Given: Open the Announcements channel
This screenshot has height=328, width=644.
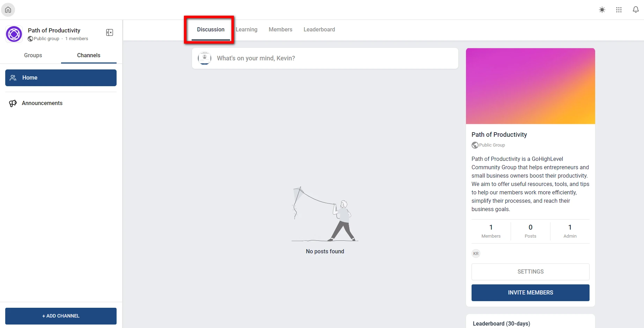Looking at the screenshot, I should [x=61, y=103].
